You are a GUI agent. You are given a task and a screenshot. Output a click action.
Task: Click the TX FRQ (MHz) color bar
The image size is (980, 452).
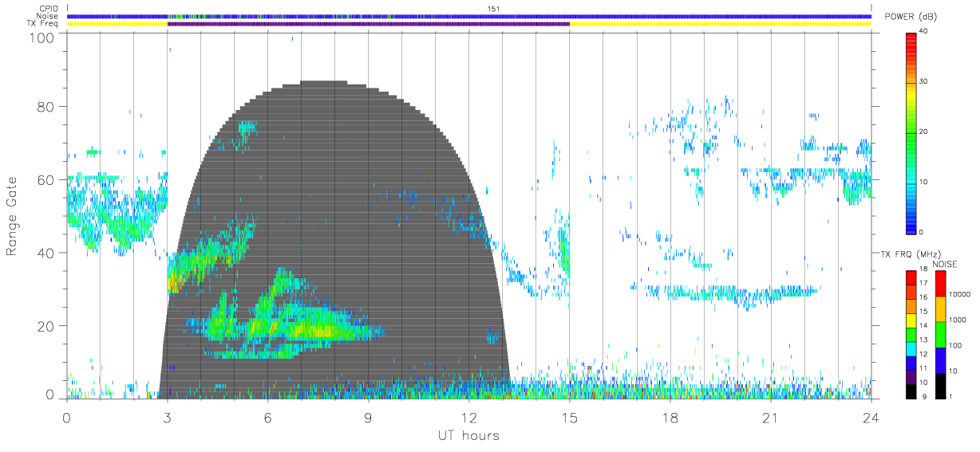point(912,334)
